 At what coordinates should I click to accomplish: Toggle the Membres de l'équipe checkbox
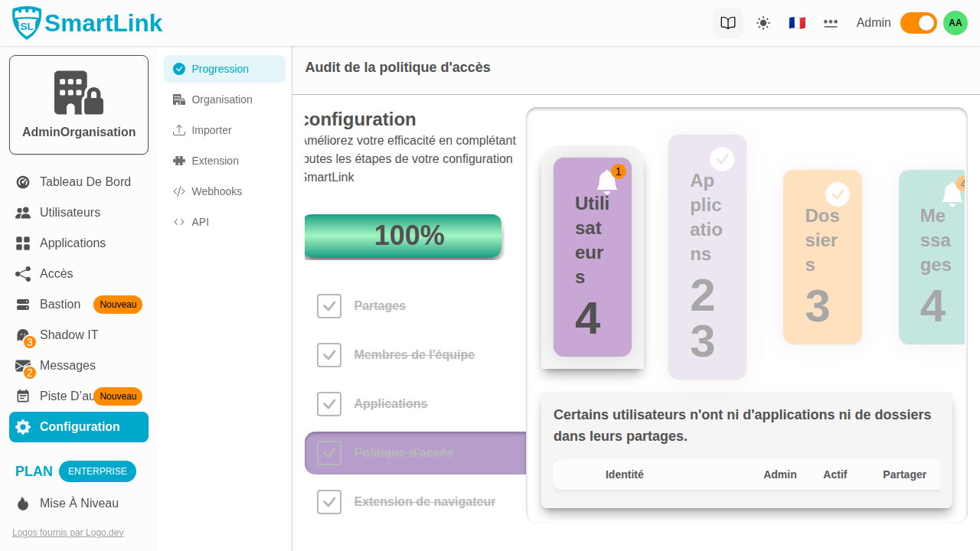(329, 355)
